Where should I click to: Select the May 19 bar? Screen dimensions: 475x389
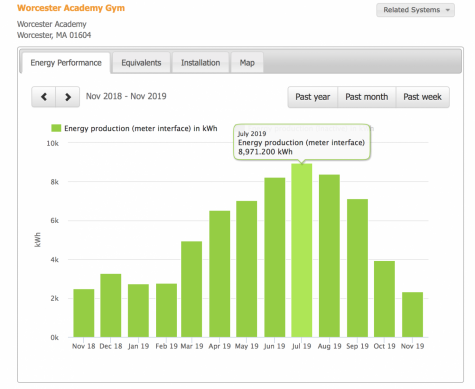tap(247, 269)
